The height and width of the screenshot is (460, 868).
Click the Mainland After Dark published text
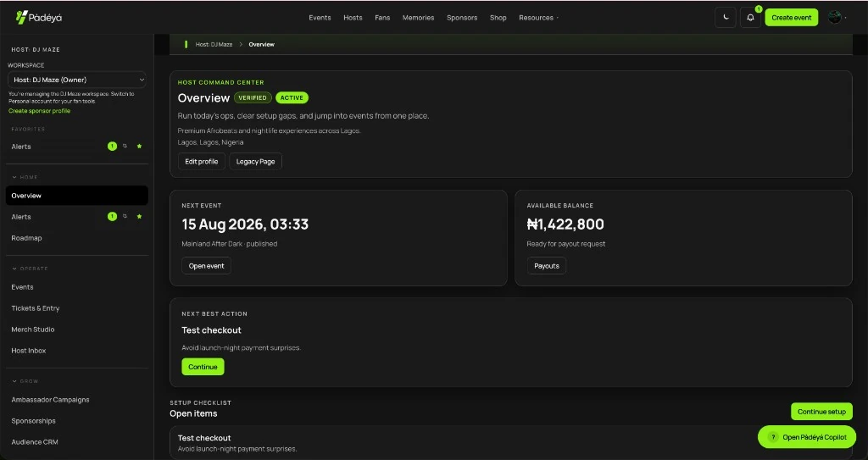229,244
